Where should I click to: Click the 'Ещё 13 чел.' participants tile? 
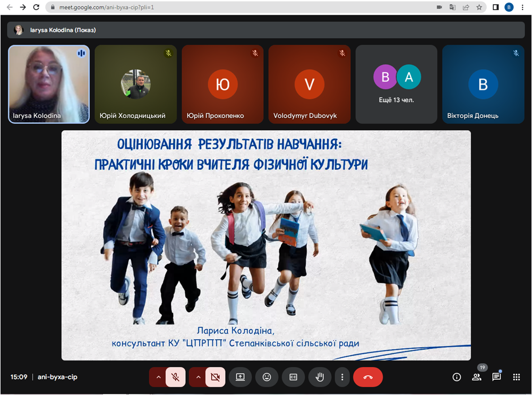396,84
